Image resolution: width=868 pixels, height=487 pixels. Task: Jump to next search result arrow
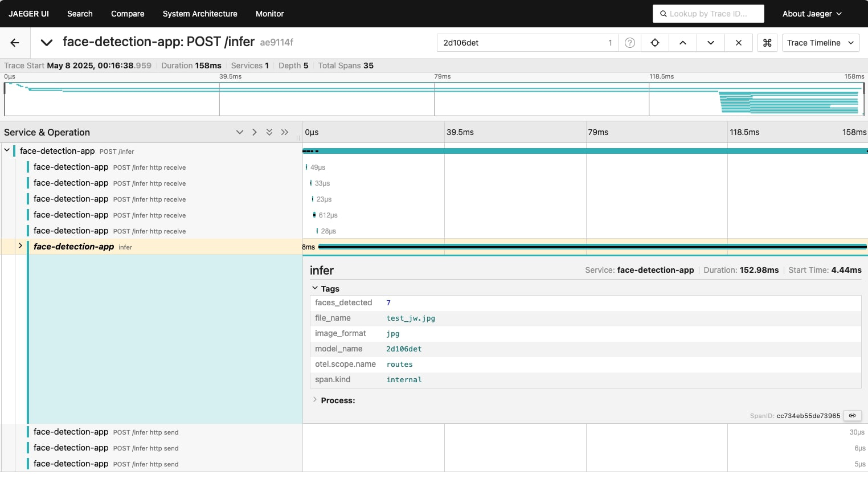pos(711,43)
